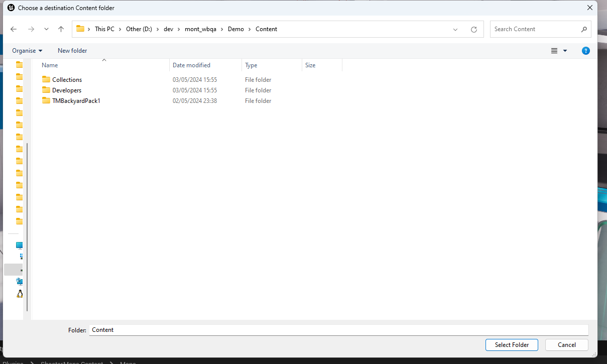
Task: Confirm with the Select Folder button
Action: point(512,345)
